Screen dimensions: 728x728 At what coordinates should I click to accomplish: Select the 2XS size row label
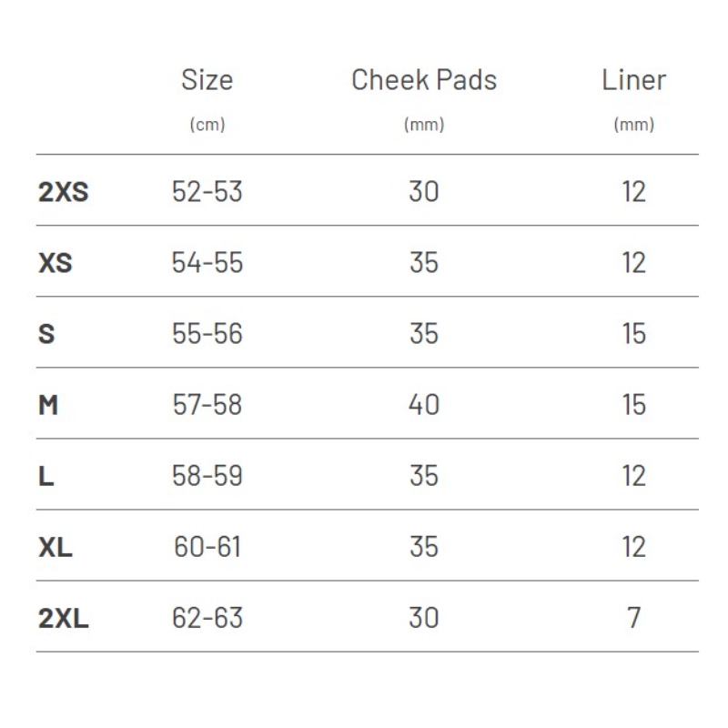click(x=63, y=191)
